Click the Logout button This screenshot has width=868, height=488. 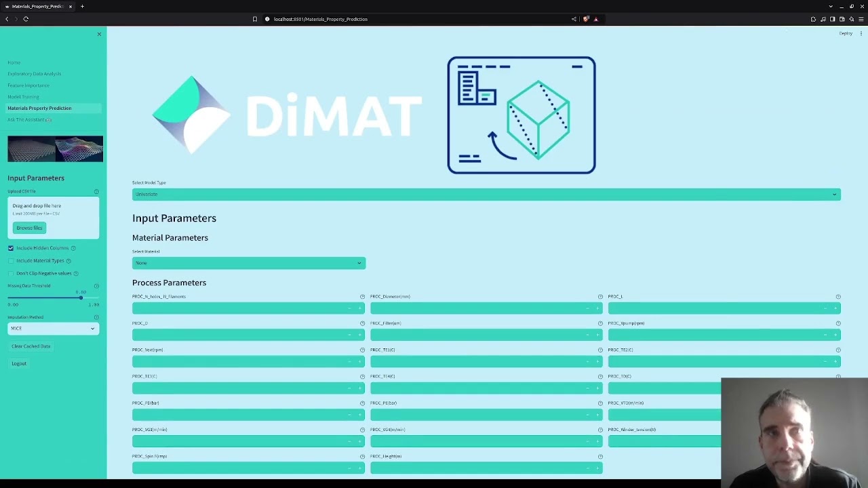point(19,364)
